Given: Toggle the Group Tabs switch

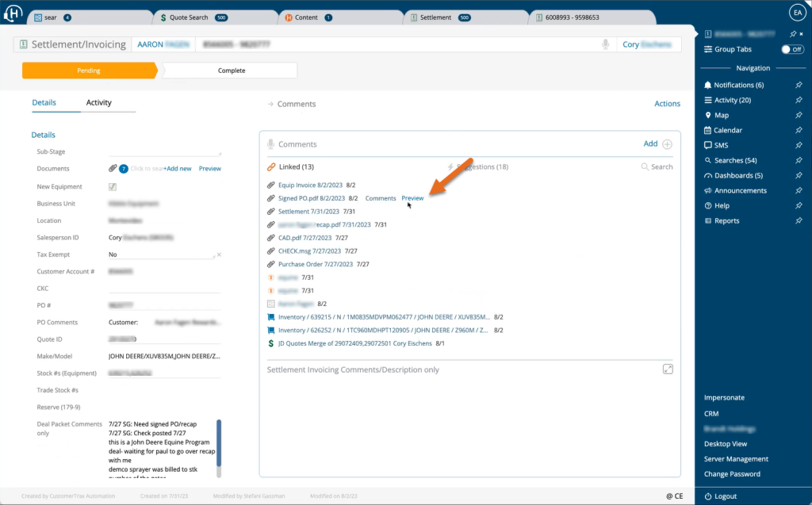Looking at the screenshot, I should point(791,49).
